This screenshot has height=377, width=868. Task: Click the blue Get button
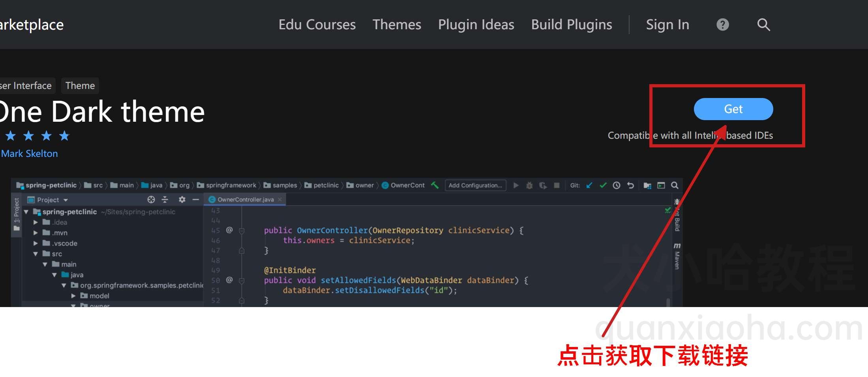click(x=733, y=109)
